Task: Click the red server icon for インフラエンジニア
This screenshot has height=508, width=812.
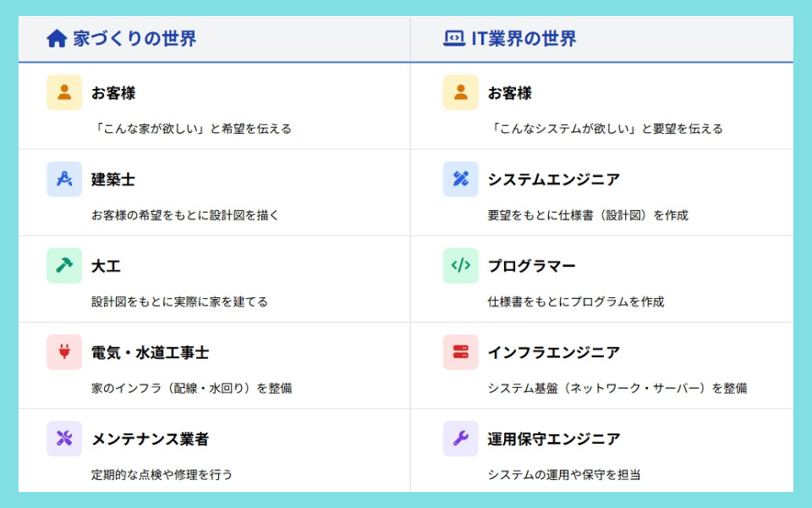Action: 460,351
